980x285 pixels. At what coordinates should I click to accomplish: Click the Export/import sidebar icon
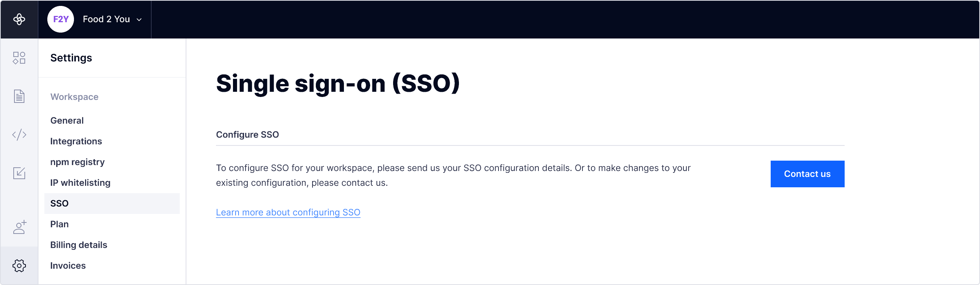pos(19,173)
